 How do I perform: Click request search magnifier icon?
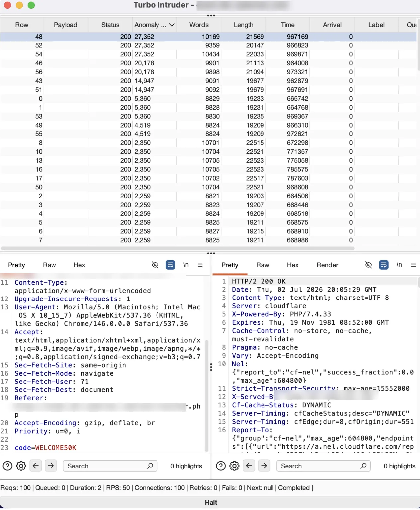pos(150,466)
